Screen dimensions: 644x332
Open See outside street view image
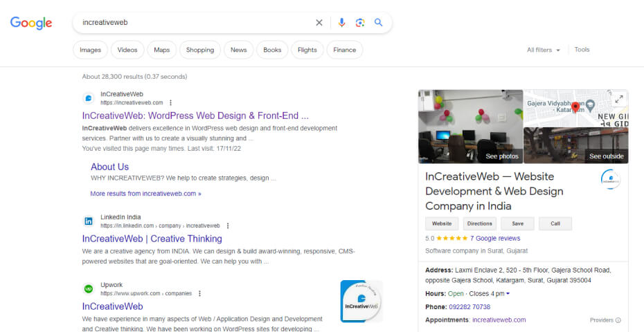(576, 145)
